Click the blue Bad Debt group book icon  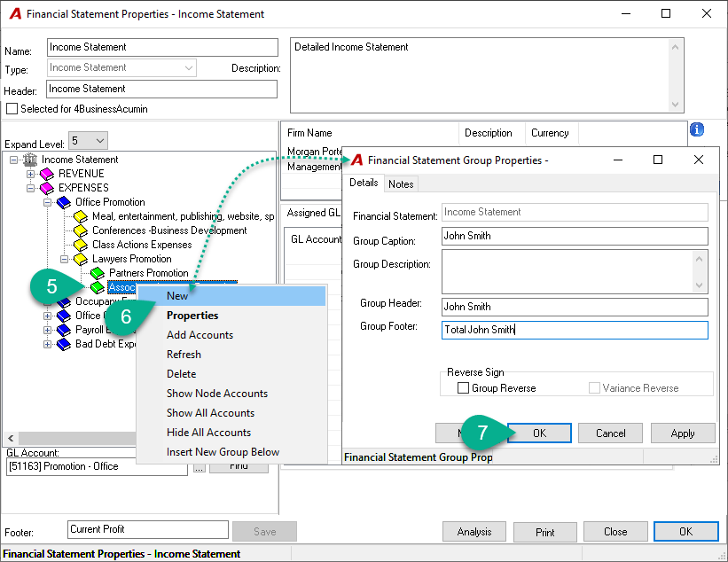pyautogui.click(x=64, y=344)
